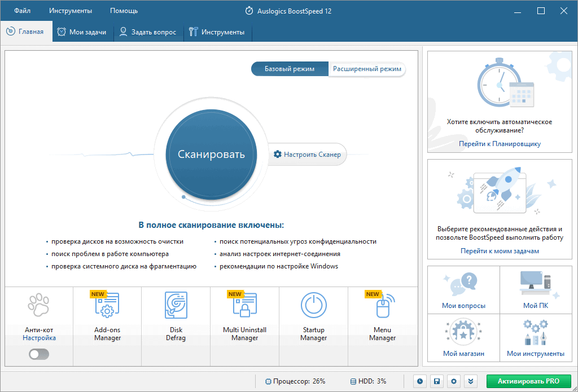Viewport: 578px width, 392px height.
Task: Click text рекомендации по настройке Windows
Action: tap(279, 266)
